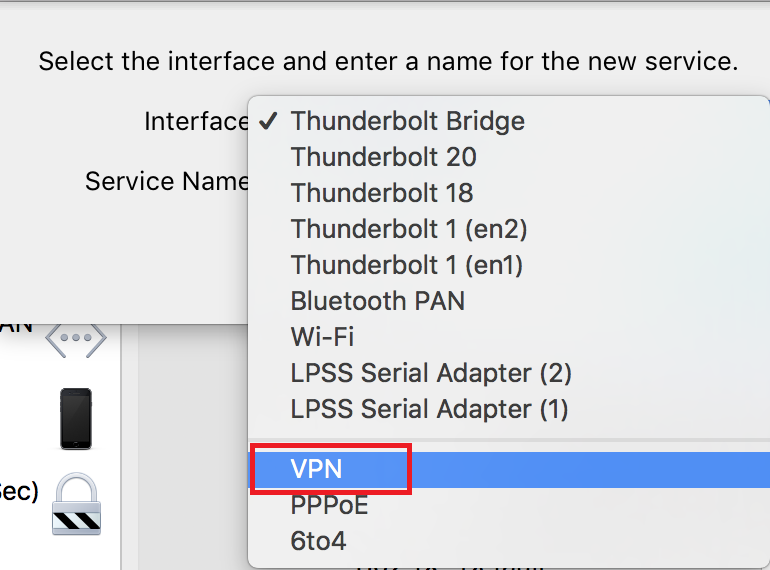The image size is (770, 570).
Task: Select Thunderbolt 1 (en2) interface
Action: pos(509,229)
